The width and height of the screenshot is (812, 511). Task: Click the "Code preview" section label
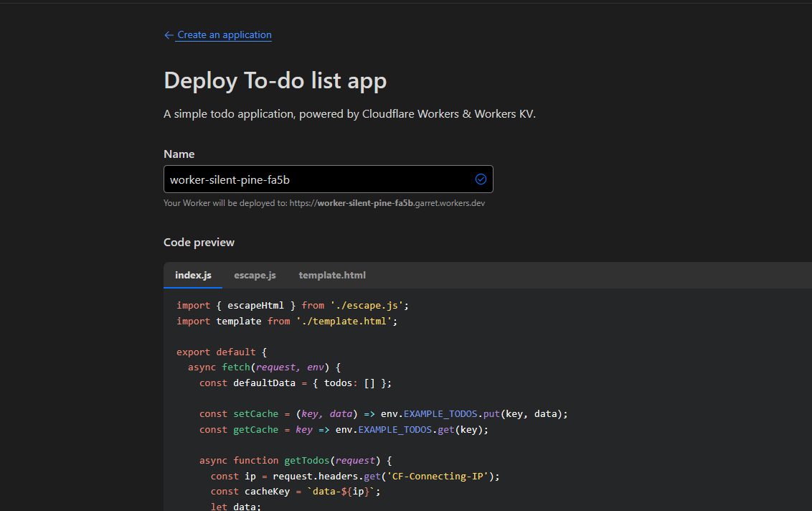(x=199, y=243)
